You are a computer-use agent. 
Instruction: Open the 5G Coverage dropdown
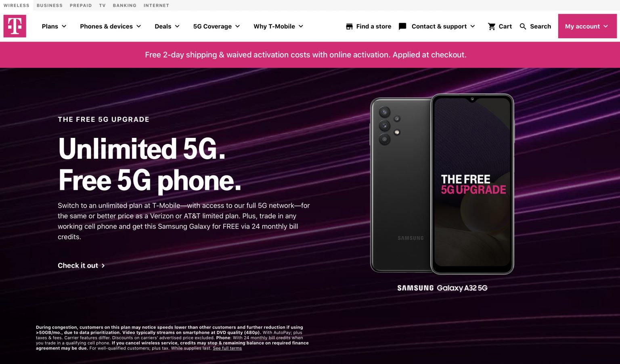pos(217,26)
